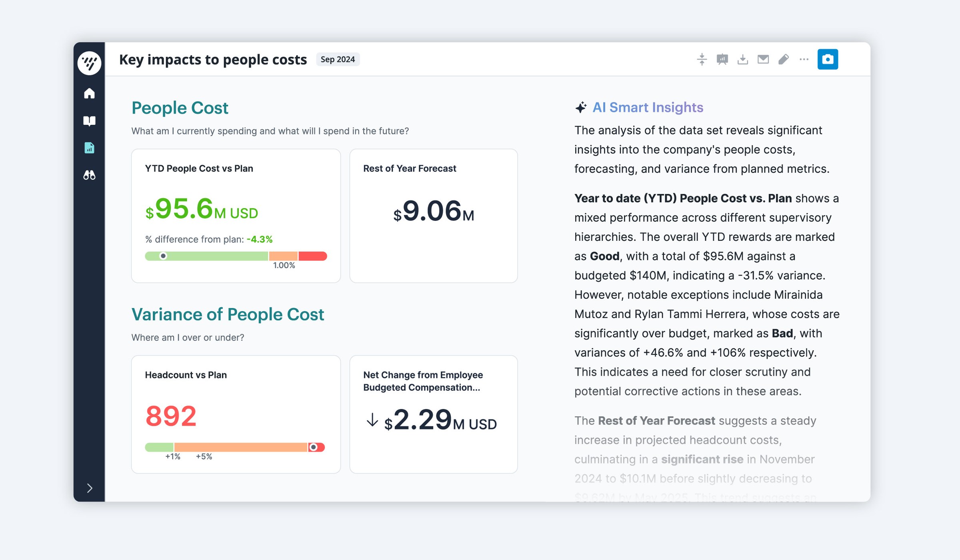Open the Rest of Year Forecast card
The height and width of the screenshot is (560, 960).
tap(434, 216)
